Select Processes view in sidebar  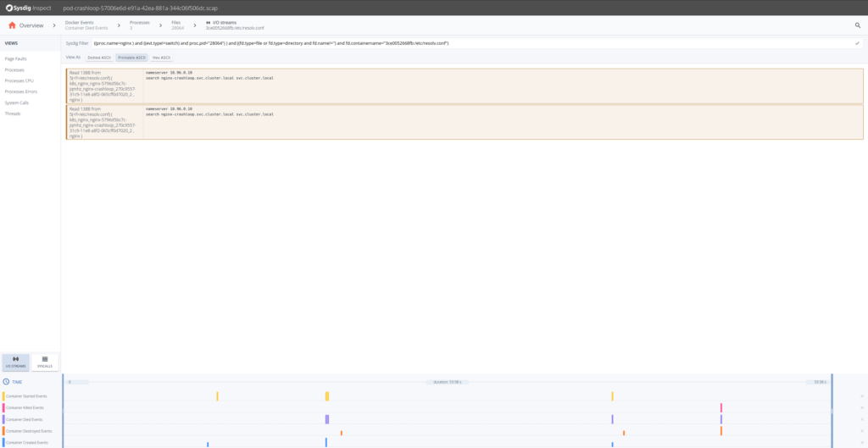click(x=14, y=69)
